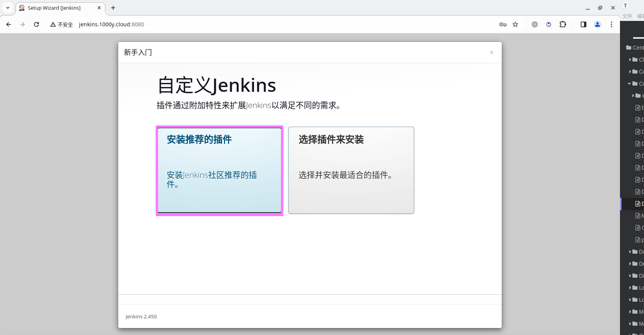
Task: Click the purple extension icon
Action: pos(549,24)
